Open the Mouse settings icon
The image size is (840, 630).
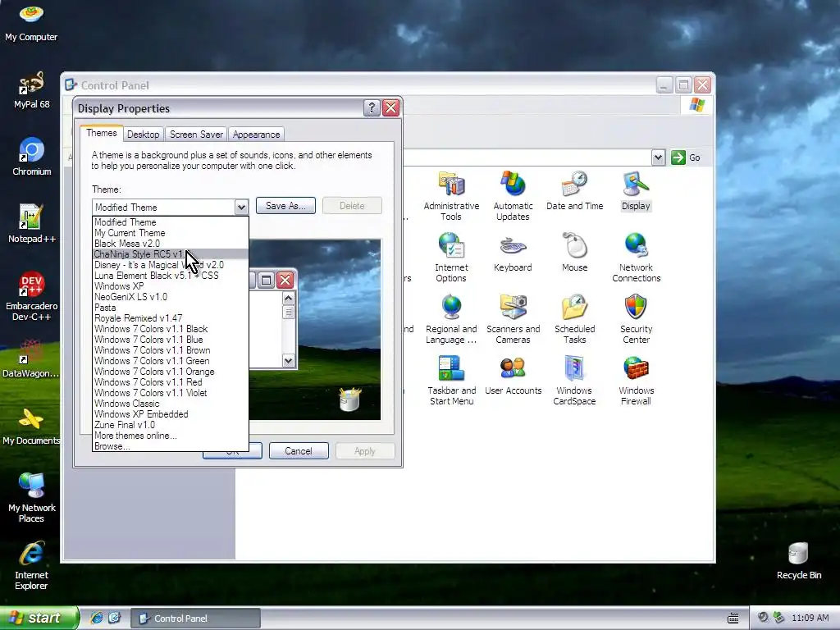574,253
